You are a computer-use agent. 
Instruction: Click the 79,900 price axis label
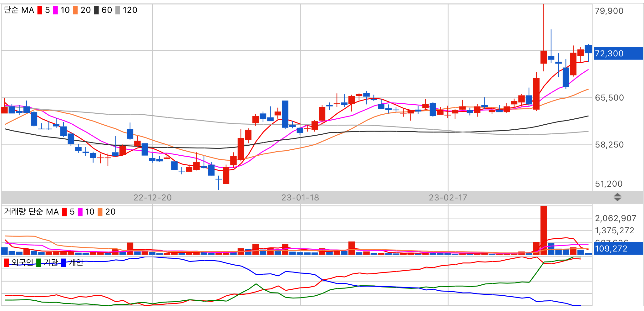click(609, 11)
